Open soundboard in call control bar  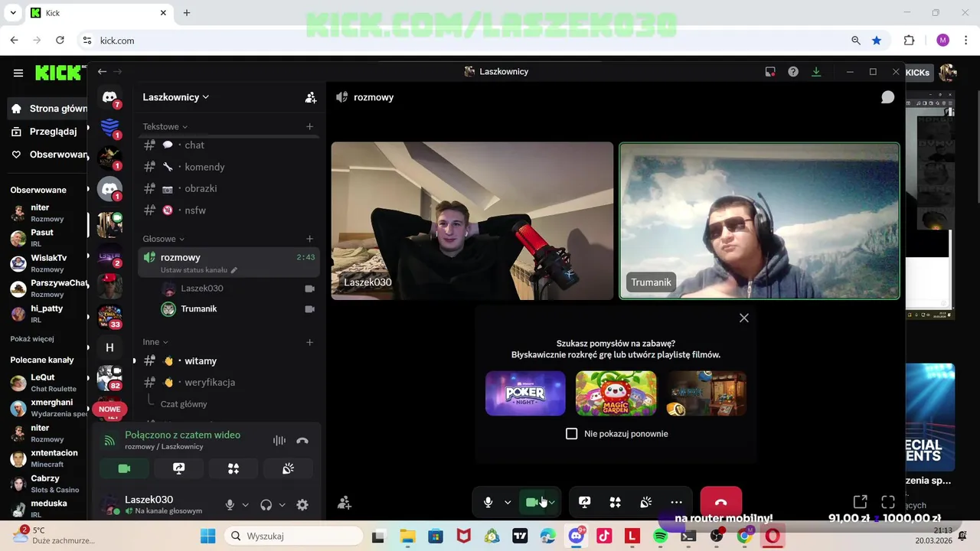(646, 502)
